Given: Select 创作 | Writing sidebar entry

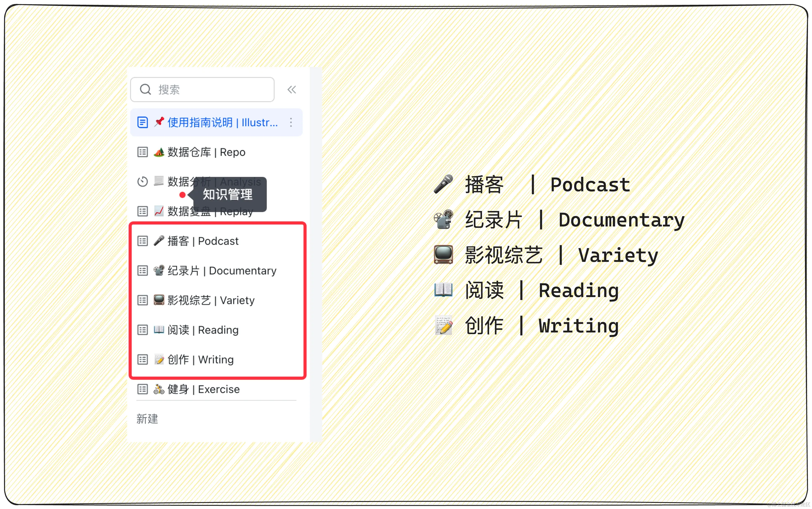Looking at the screenshot, I should tap(200, 360).
